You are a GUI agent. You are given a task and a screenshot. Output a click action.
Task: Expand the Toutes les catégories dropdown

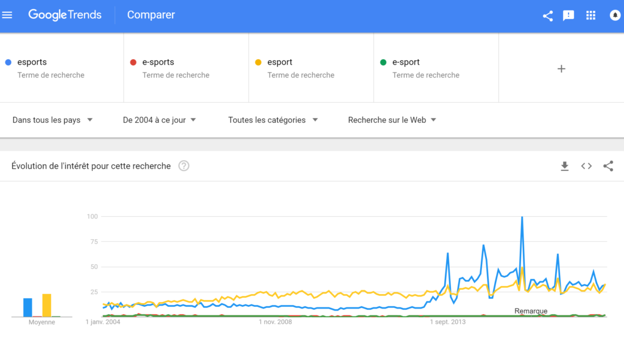273,120
